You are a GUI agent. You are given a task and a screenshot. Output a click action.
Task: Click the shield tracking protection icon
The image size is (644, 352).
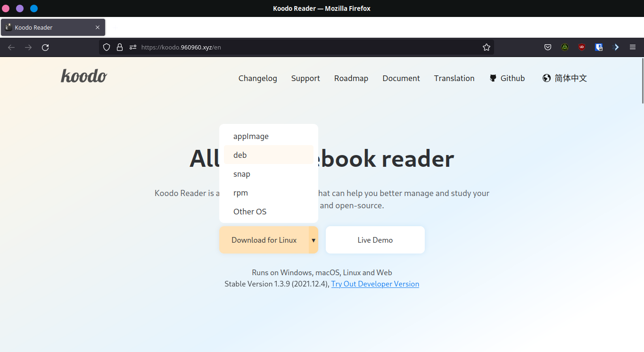pyautogui.click(x=107, y=47)
